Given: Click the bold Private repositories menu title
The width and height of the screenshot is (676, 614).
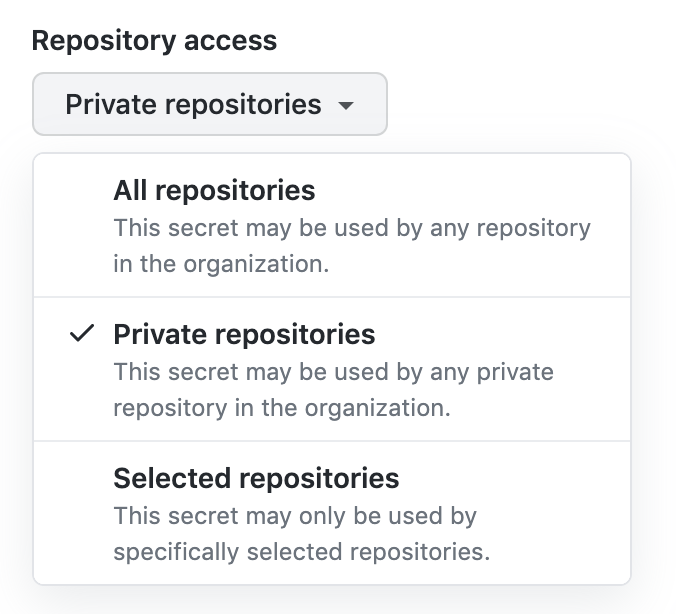Looking at the screenshot, I should pos(244,334).
